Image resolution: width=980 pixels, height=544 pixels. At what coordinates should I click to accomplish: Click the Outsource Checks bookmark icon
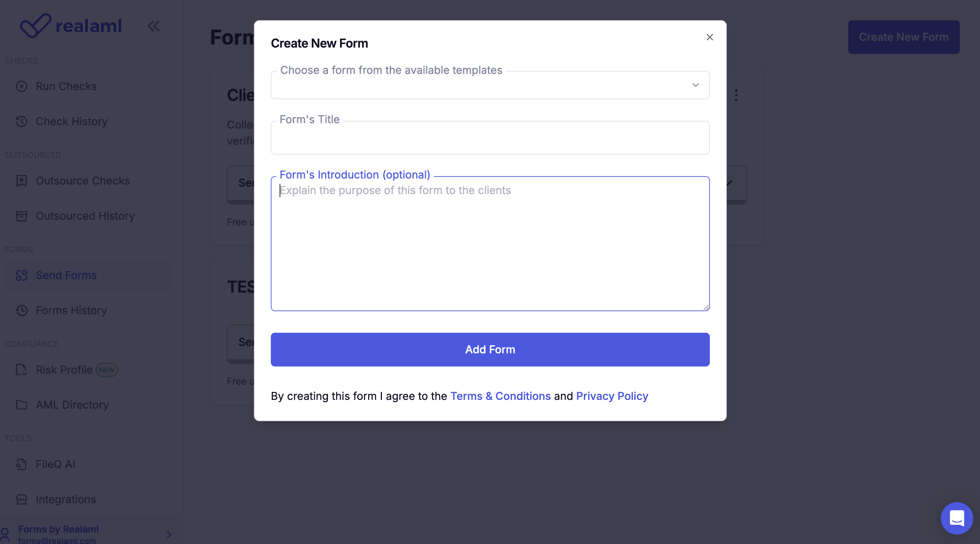point(22,181)
